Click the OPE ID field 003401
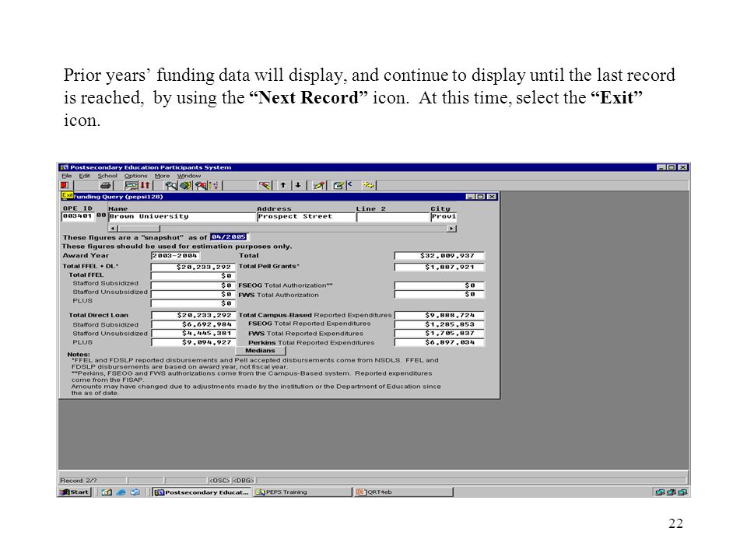 (78, 217)
